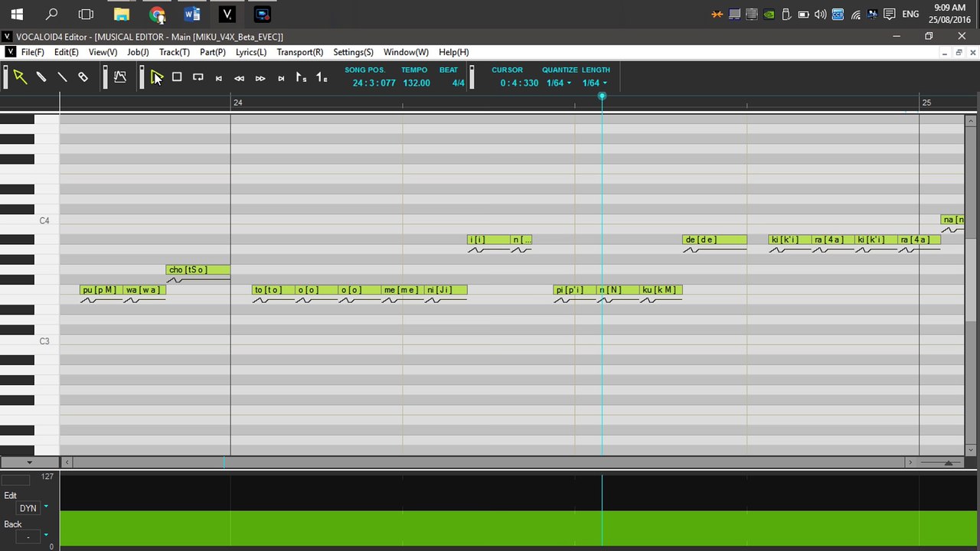Select the 'to [t o]' note

(273, 289)
